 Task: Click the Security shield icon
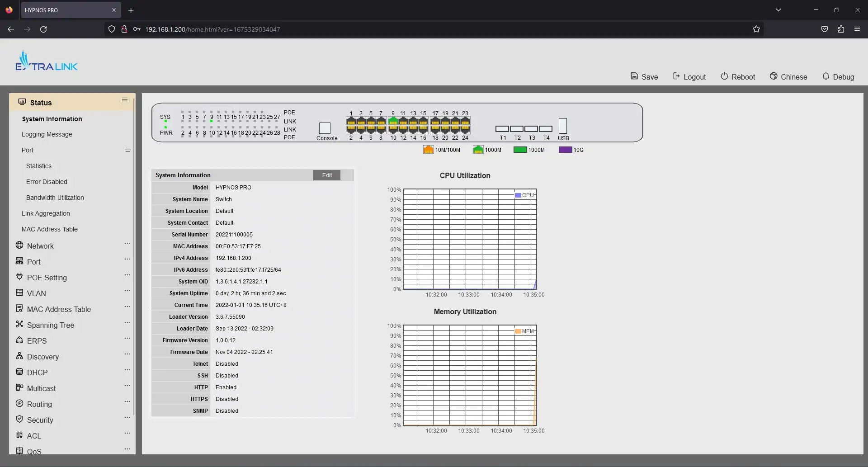click(x=19, y=420)
